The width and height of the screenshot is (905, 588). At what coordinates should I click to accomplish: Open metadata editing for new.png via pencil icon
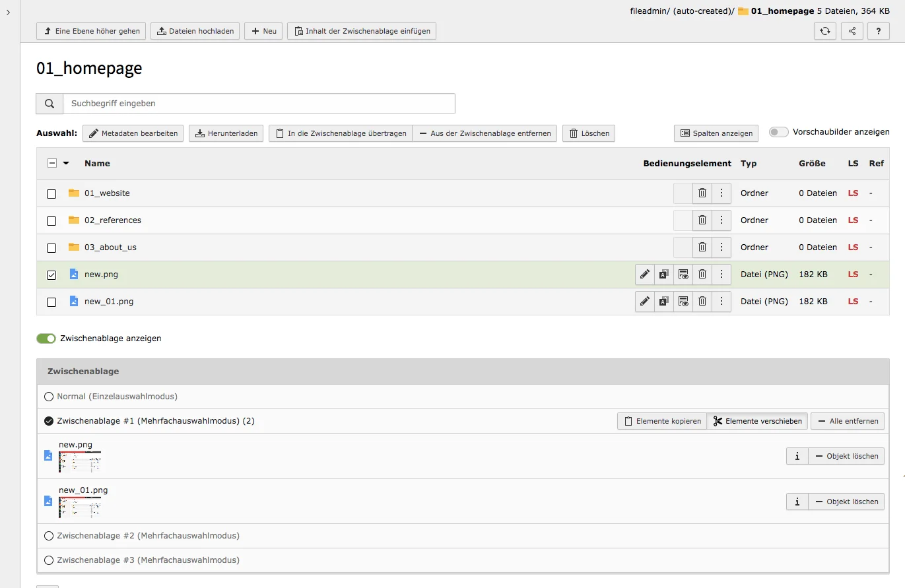644,274
